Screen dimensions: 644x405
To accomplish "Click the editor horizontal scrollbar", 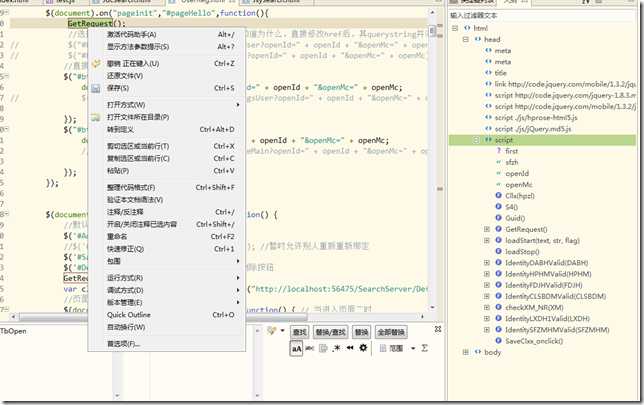I will (163, 317).
